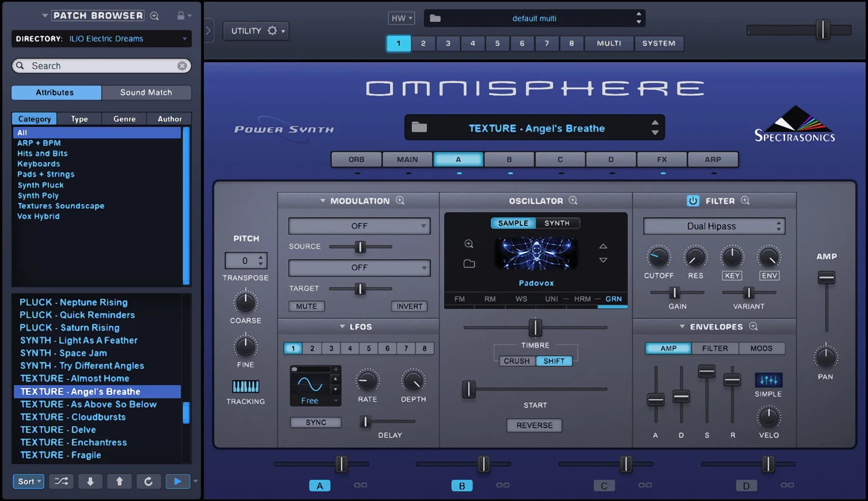Click the refresh icon in patch browser

[x=149, y=481]
